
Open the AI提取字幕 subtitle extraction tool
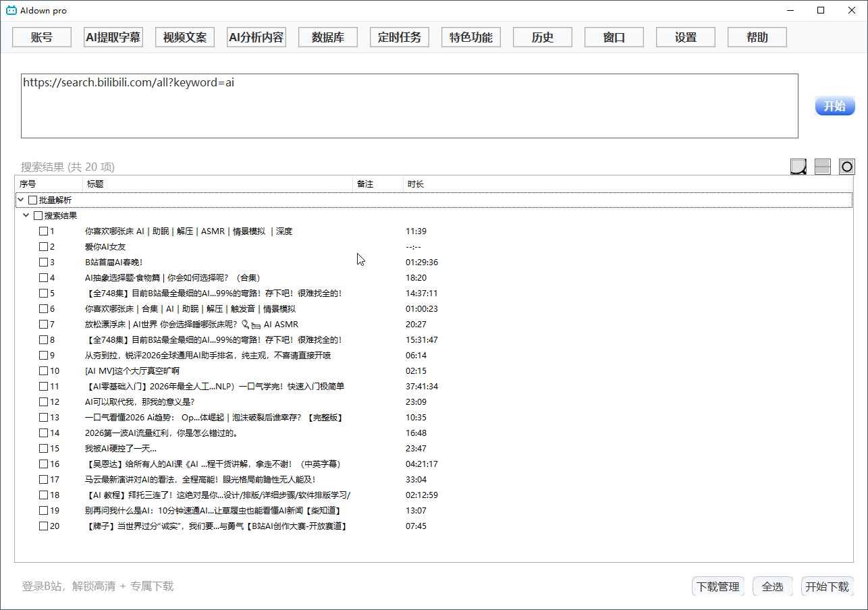coord(113,37)
